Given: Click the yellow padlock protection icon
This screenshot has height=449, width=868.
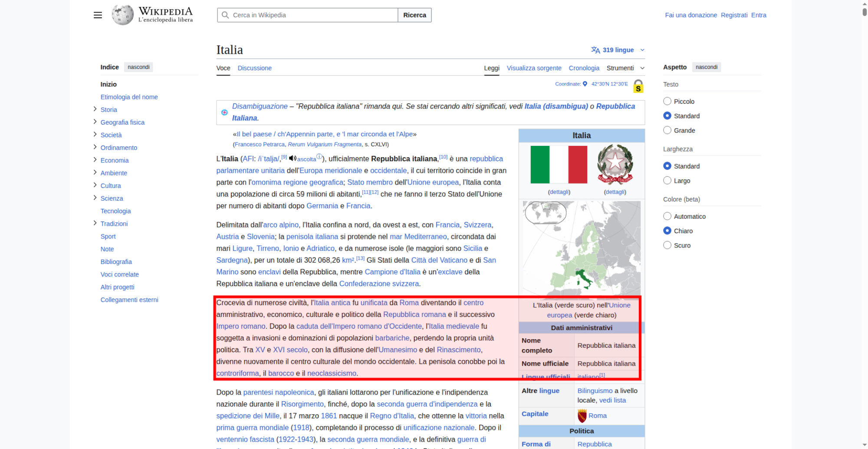Looking at the screenshot, I should [638, 86].
